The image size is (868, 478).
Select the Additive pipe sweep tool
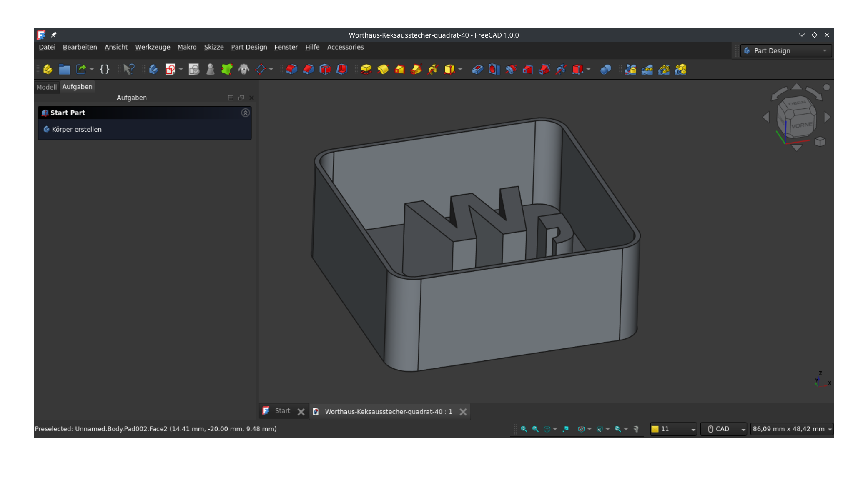coord(416,69)
